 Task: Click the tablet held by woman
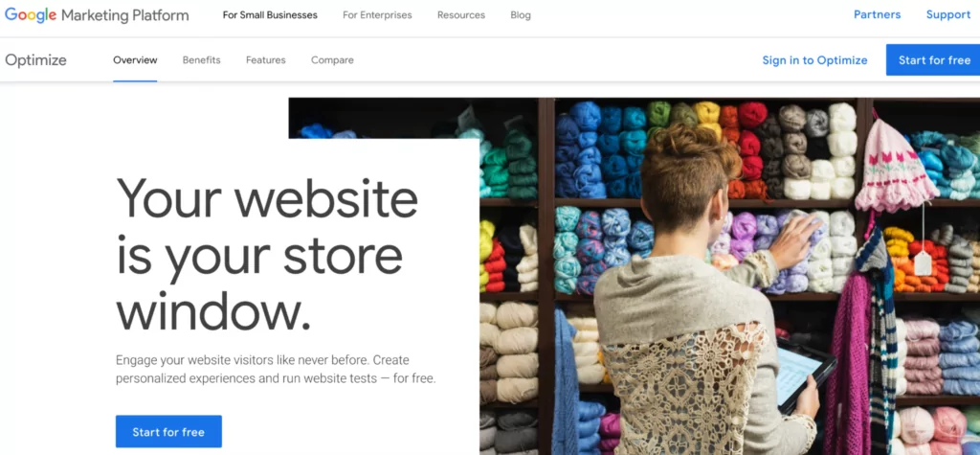tap(804, 375)
